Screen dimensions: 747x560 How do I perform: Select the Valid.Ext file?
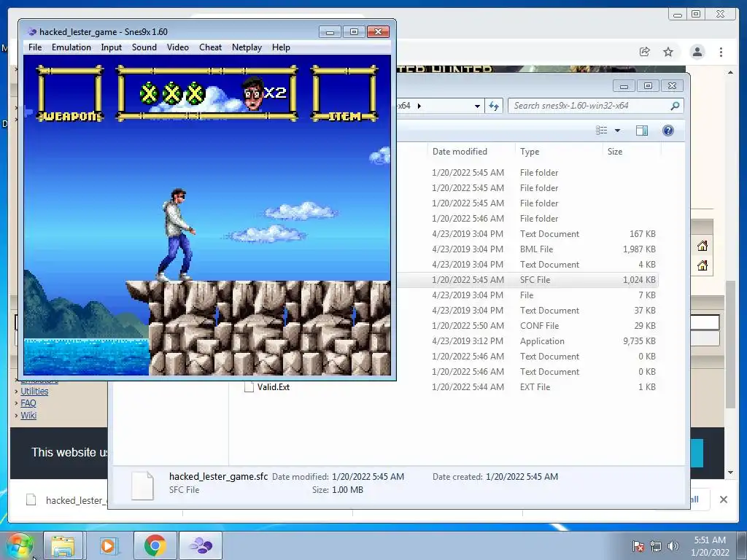tap(274, 387)
